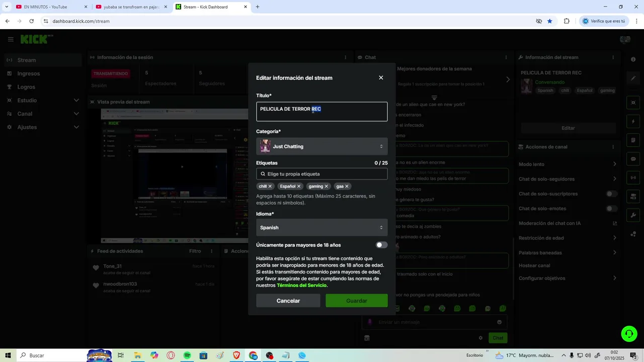The height and width of the screenshot is (362, 644).
Task: Click the Guardar button
Action: tap(357, 301)
